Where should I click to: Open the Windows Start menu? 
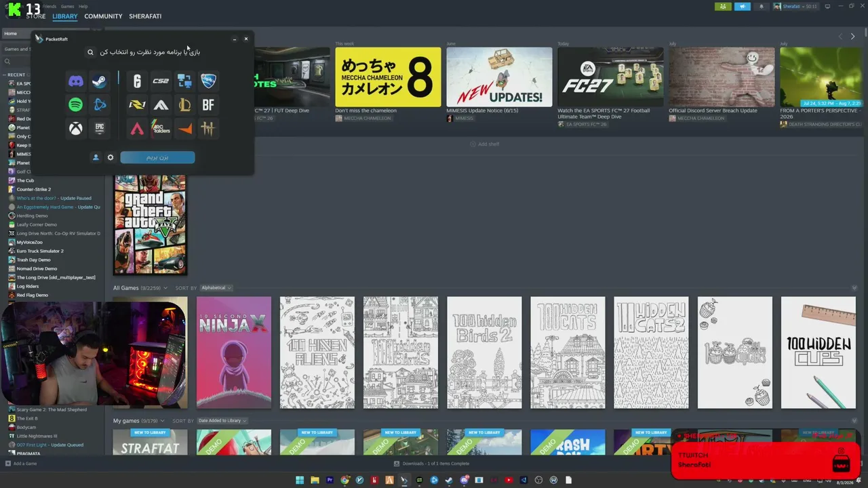point(300,481)
